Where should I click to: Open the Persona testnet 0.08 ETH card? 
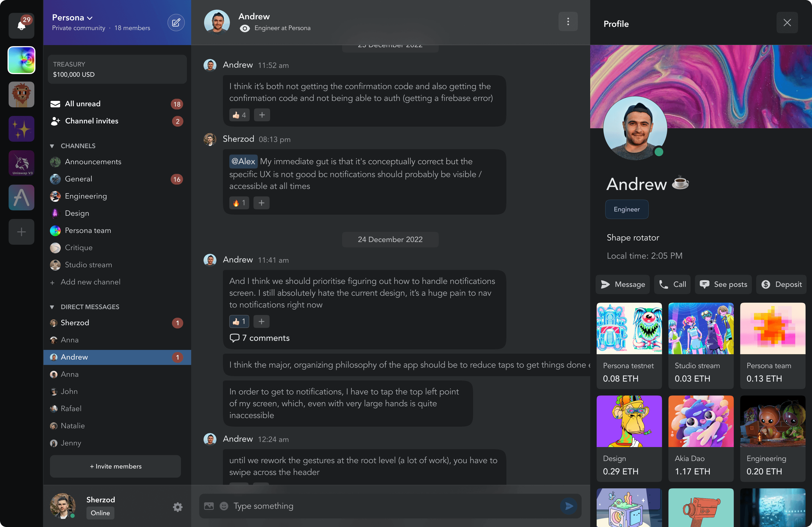point(629,346)
